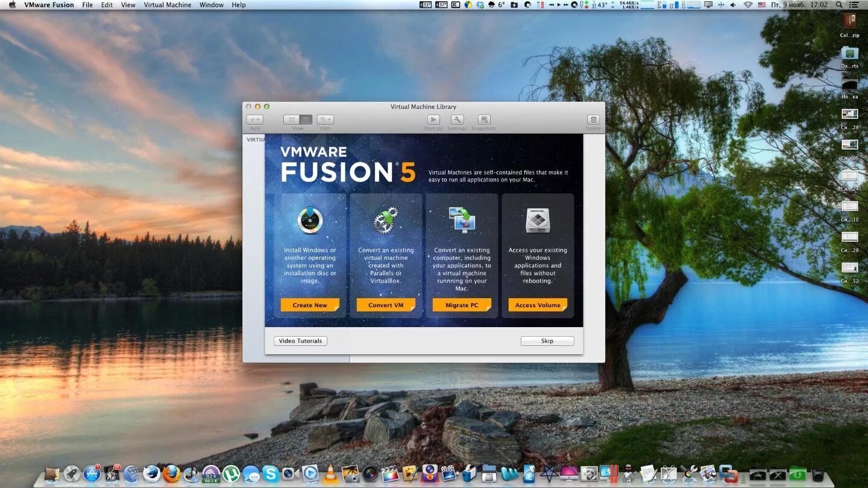This screenshot has width=868, height=488.
Task: Open Thunderbird in the Dock
Action: (x=151, y=474)
